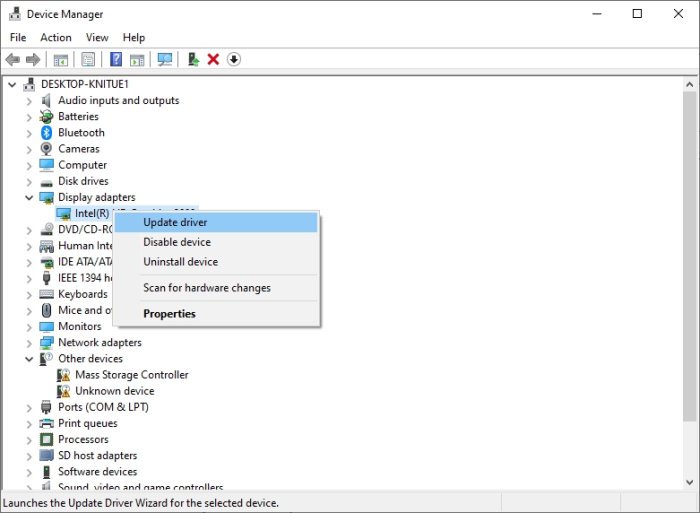The height and width of the screenshot is (513, 700).
Task: Click the action pane toolbar icon after Help
Action: [137, 59]
